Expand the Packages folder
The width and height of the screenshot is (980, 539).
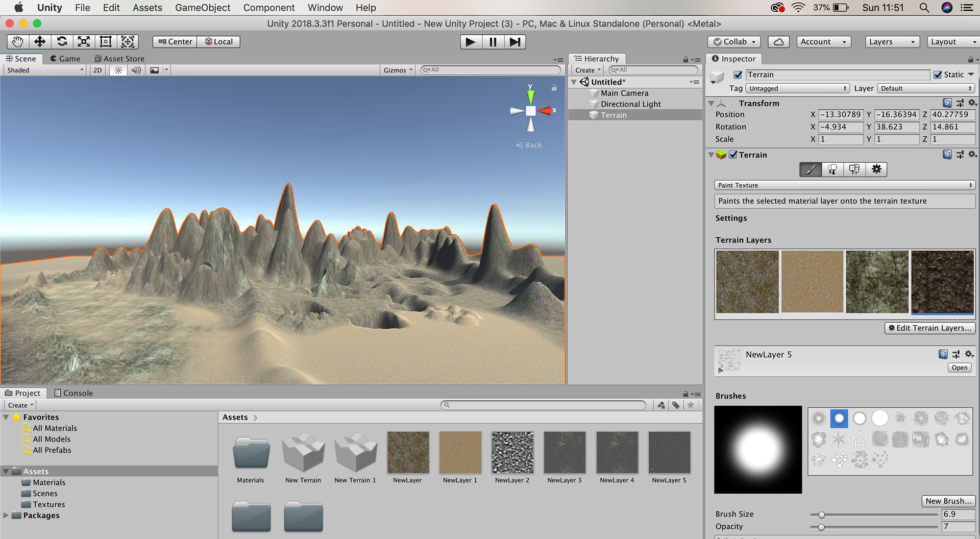pos(6,516)
